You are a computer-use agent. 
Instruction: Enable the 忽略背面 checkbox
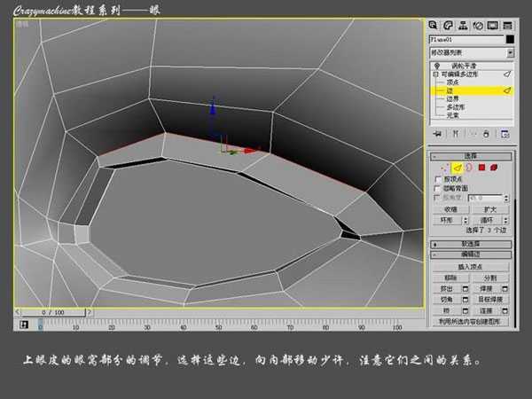[438, 188]
